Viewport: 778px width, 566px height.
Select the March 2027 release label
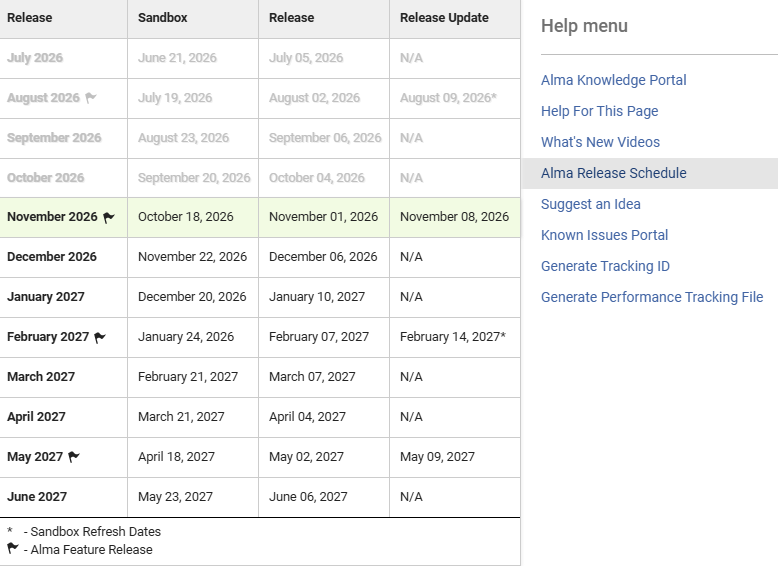pos(41,377)
